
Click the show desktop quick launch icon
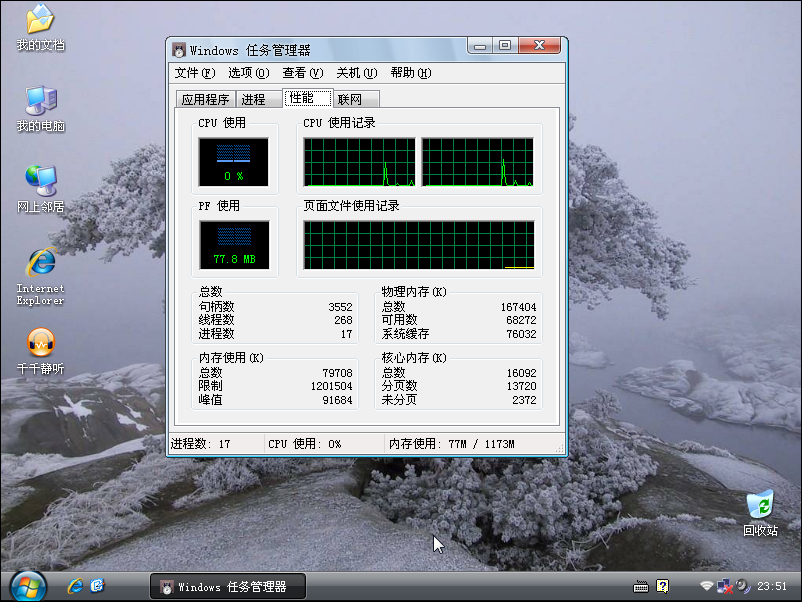97,586
